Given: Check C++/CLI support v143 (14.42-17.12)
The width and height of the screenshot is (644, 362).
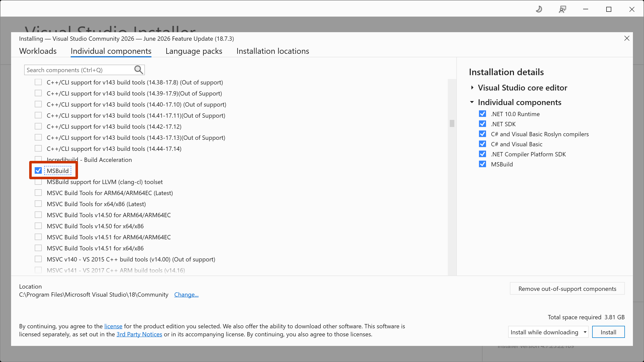Looking at the screenshot, I should [x=38, y=126].
